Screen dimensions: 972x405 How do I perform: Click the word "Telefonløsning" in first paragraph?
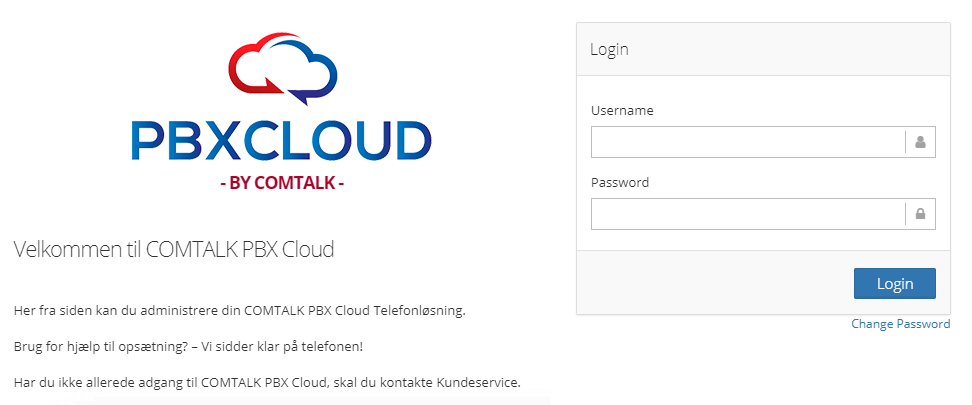[x=420, y=311]
